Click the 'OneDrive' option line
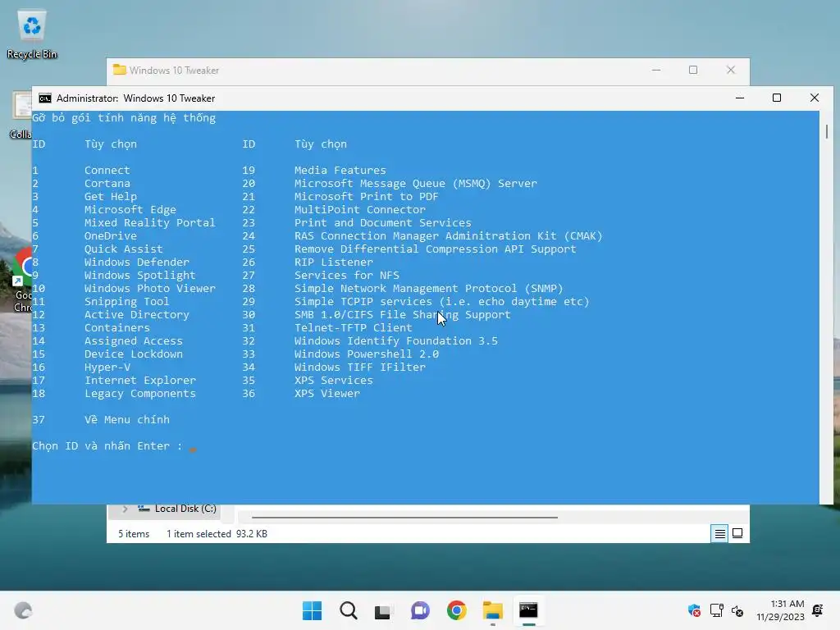Viewport: 840px width, 630px height. (x=111, y=235)
